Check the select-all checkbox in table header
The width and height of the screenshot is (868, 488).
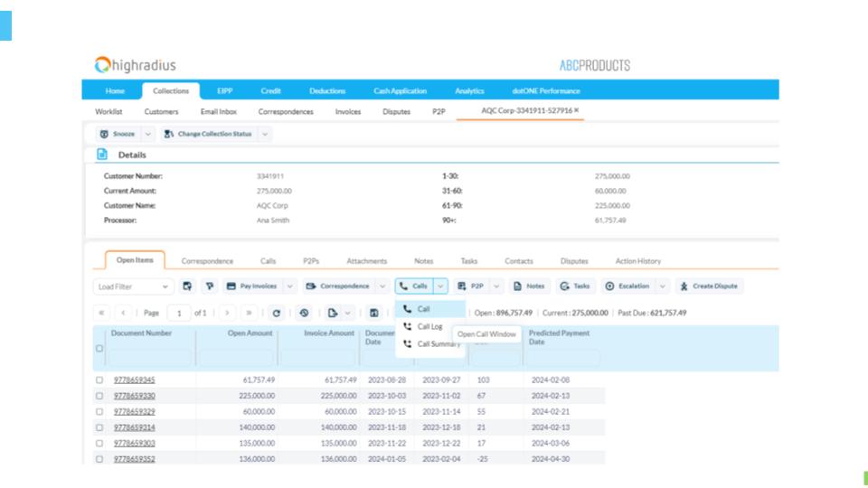99,348
